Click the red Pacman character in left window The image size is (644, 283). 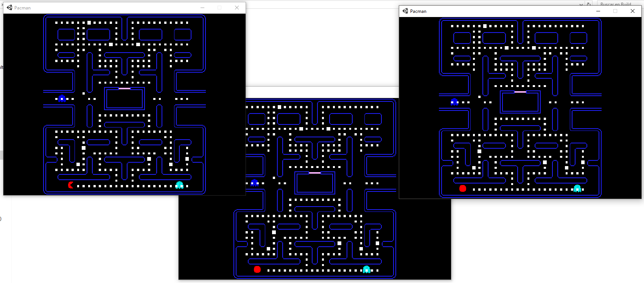click(x=71, y=185)
